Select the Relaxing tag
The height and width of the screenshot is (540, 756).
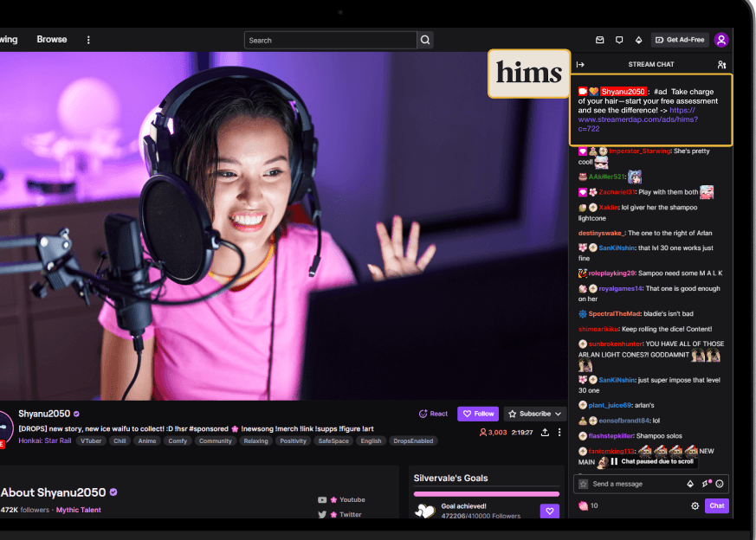point(255,440)
